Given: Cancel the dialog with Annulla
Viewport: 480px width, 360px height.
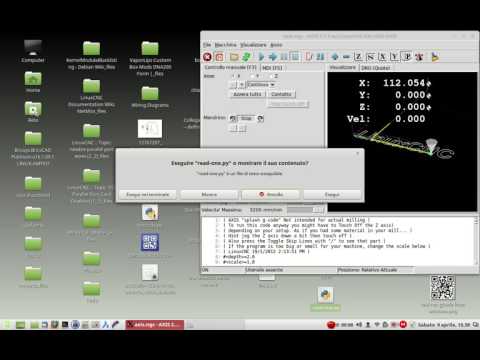Looking at the screenshot, I should (x=271, y=194).
